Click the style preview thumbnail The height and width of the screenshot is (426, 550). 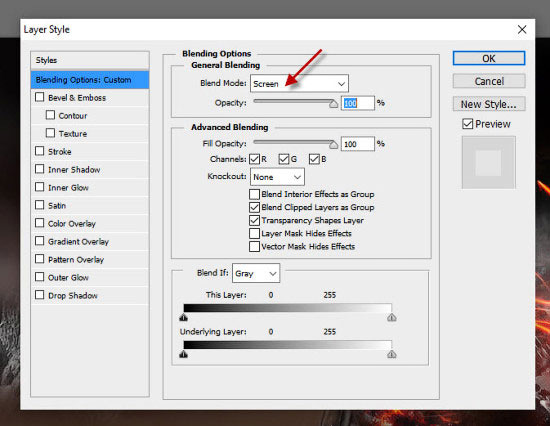coord(489,163)
